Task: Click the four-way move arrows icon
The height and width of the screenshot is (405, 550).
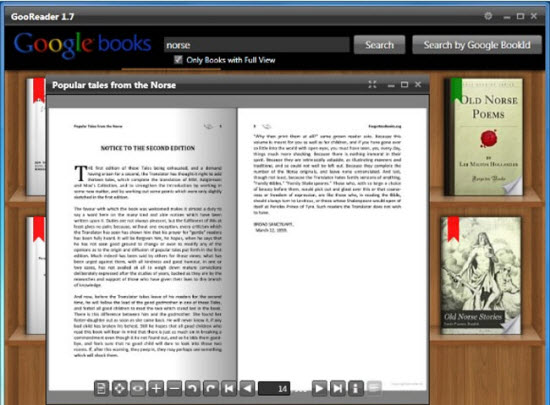Action: (x=120, y=389)
